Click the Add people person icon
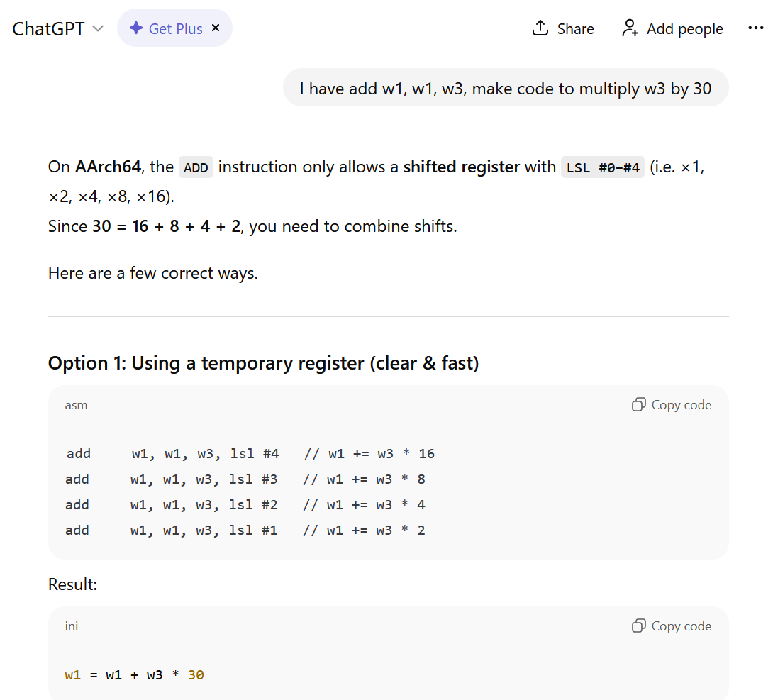 pyautogui.click(x=630, y=28)
